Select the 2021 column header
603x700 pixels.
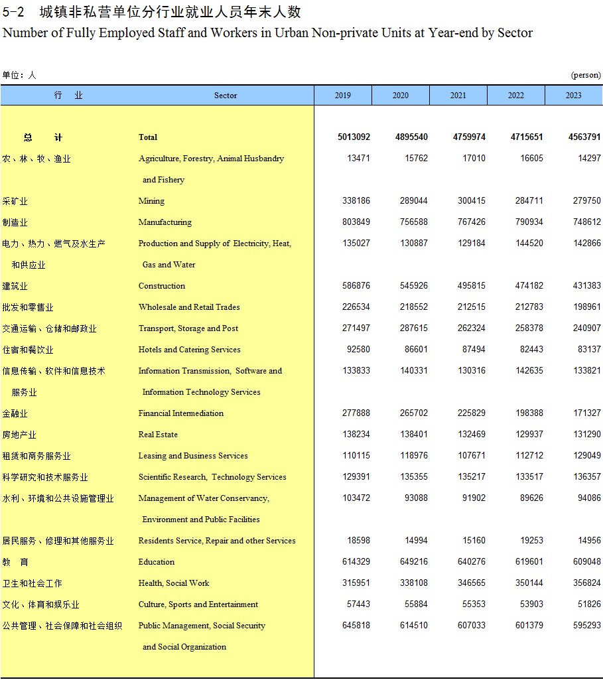point(458,95)
